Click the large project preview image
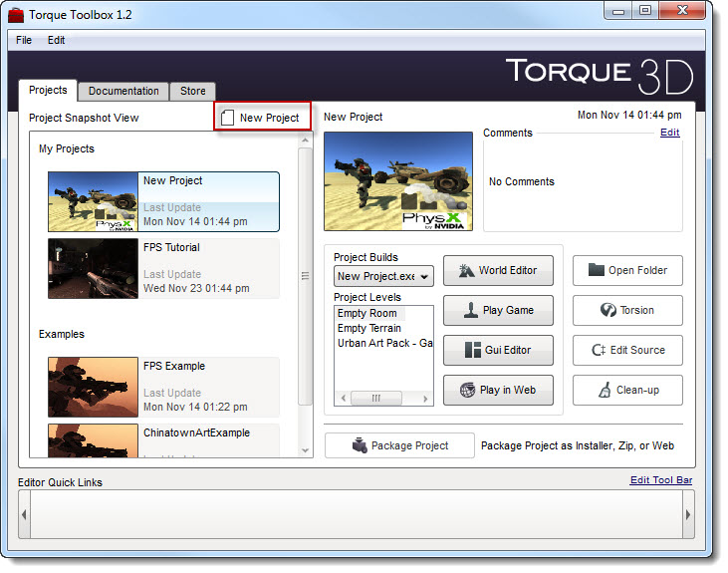 [x=398, y=181]
